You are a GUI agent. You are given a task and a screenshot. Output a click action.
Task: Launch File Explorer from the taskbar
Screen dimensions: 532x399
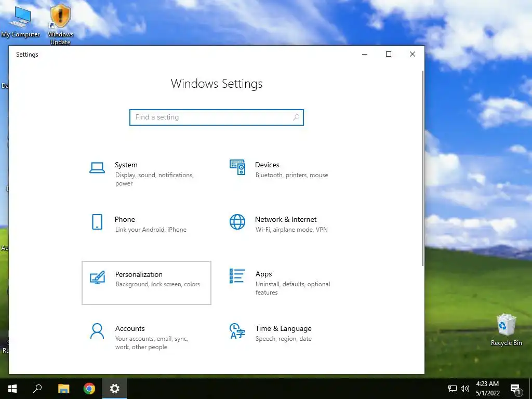coord(63,389)
